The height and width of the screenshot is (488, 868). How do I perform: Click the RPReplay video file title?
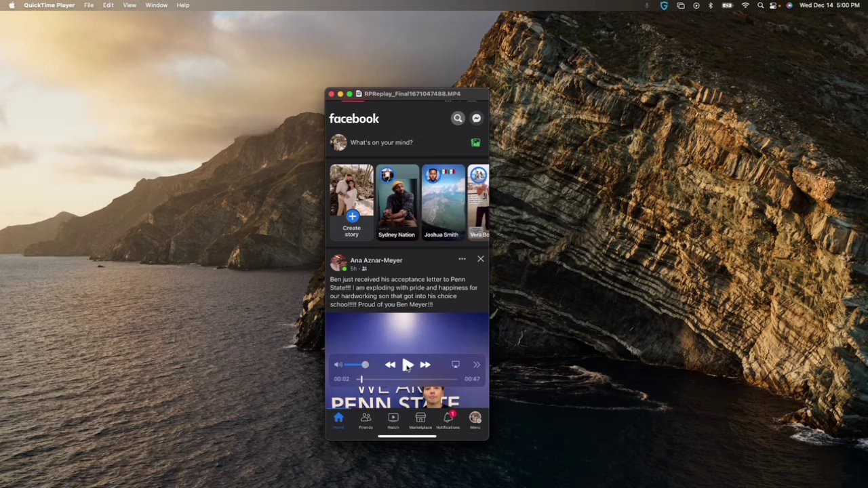[412, 94]
